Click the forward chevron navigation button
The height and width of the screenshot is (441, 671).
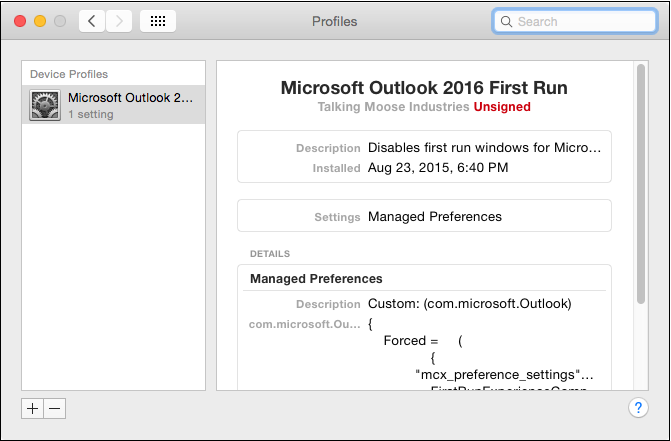tap(119, 21)
